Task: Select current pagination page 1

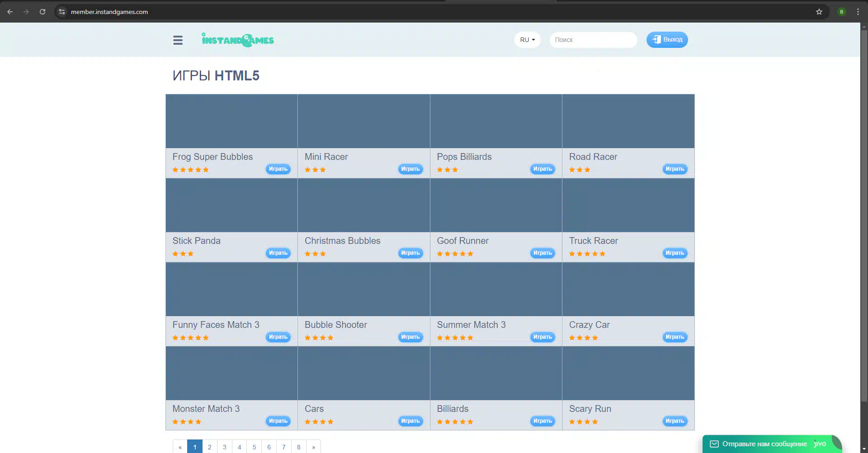Action: (195, 447)
